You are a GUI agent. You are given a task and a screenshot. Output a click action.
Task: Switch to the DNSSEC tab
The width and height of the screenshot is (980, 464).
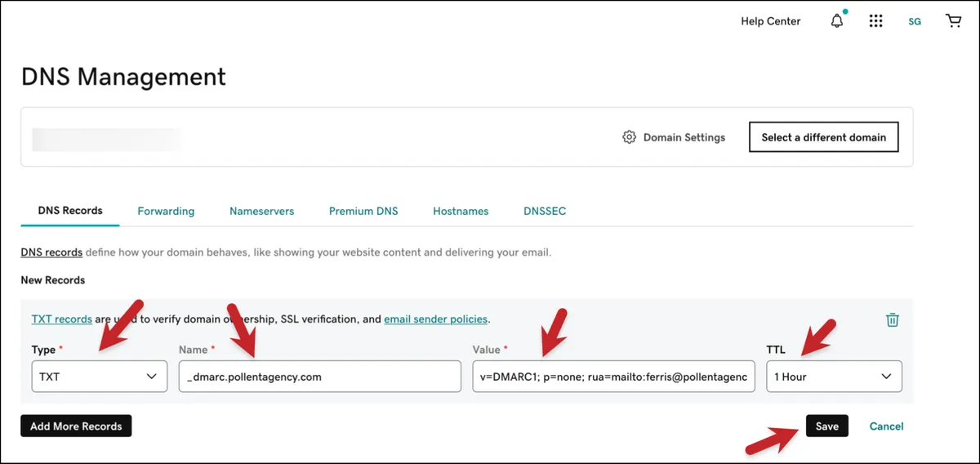tap(545, 211)
